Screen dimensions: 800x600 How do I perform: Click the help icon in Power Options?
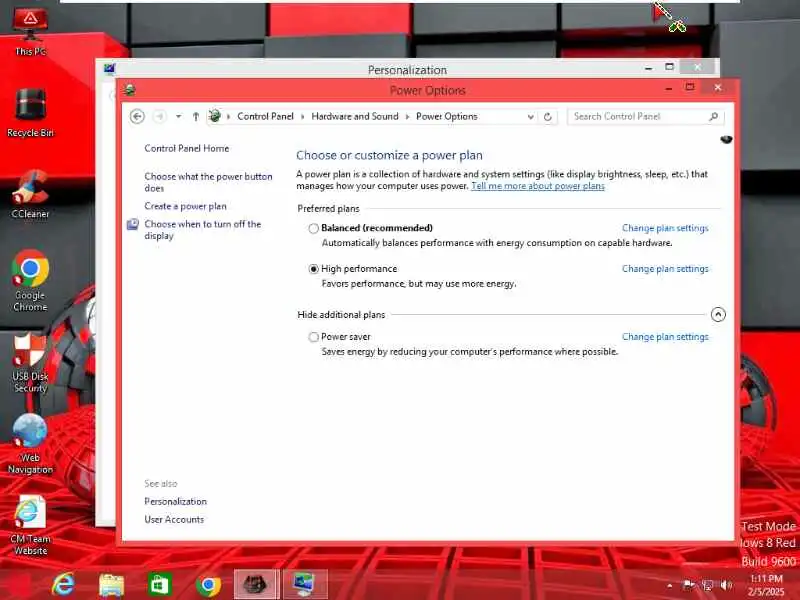click(x=726, y=139)
